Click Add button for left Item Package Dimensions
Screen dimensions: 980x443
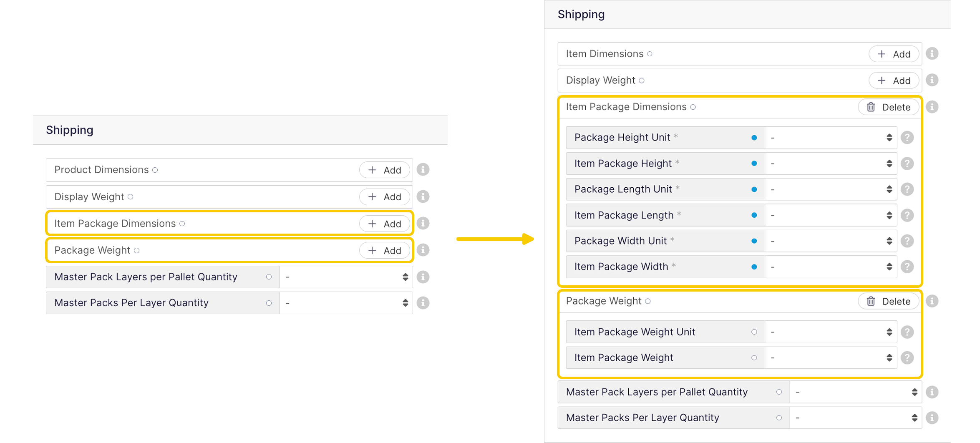tap(384, 224)
